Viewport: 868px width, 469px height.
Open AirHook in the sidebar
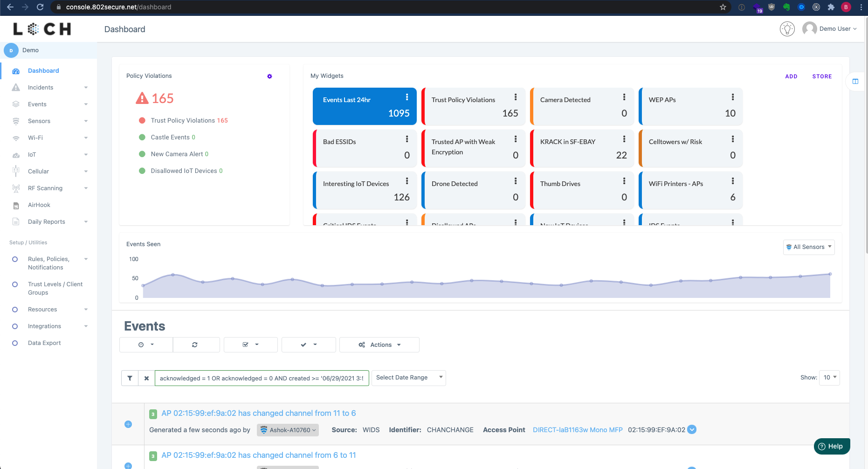click(x=39, y=205)
